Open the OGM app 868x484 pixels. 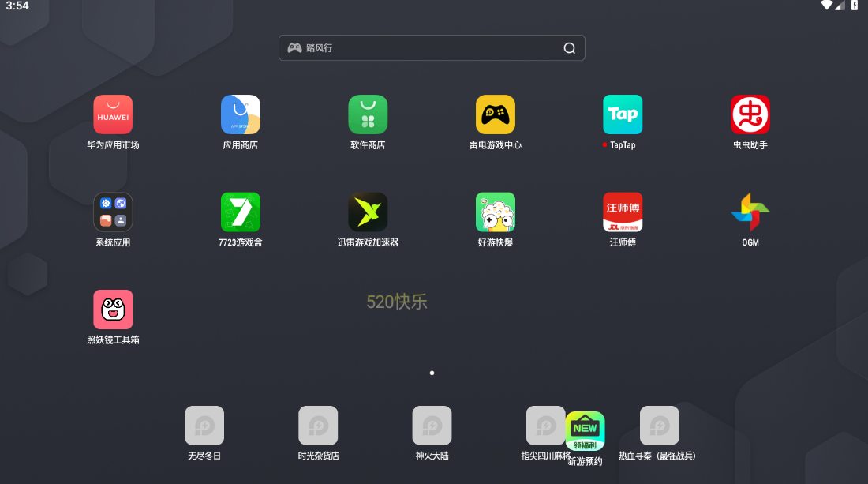pos(750,211)
